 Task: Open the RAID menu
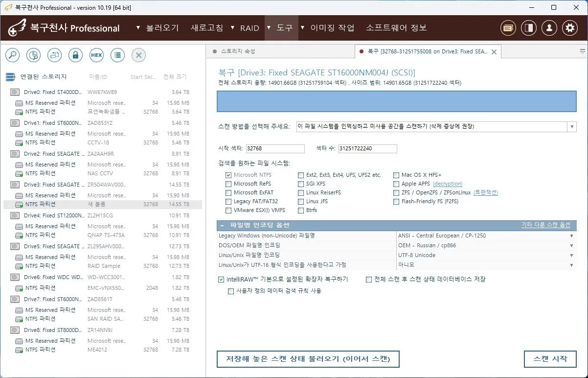(x=249, y=28)
